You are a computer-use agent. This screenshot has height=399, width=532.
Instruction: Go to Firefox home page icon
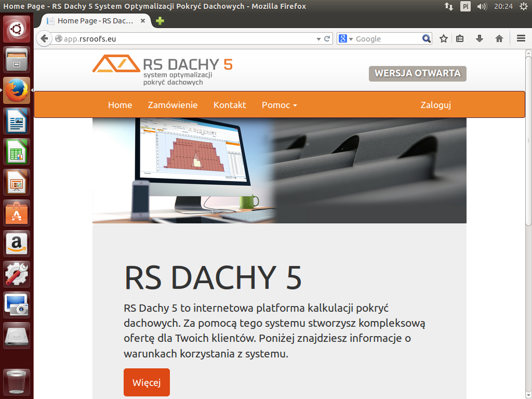499,39
